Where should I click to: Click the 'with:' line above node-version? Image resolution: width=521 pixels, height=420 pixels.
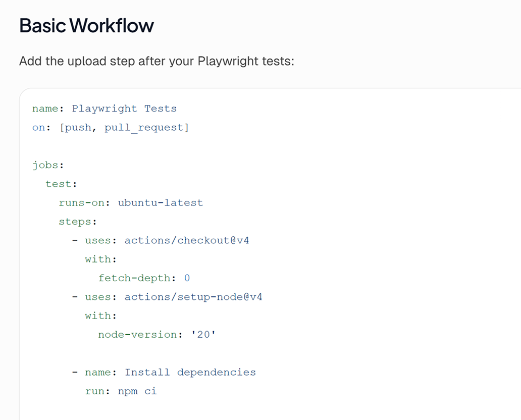100,316
